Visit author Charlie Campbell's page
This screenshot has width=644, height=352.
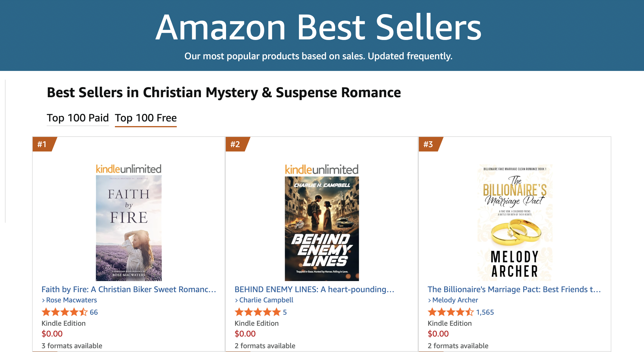click(x=266, y=300)
